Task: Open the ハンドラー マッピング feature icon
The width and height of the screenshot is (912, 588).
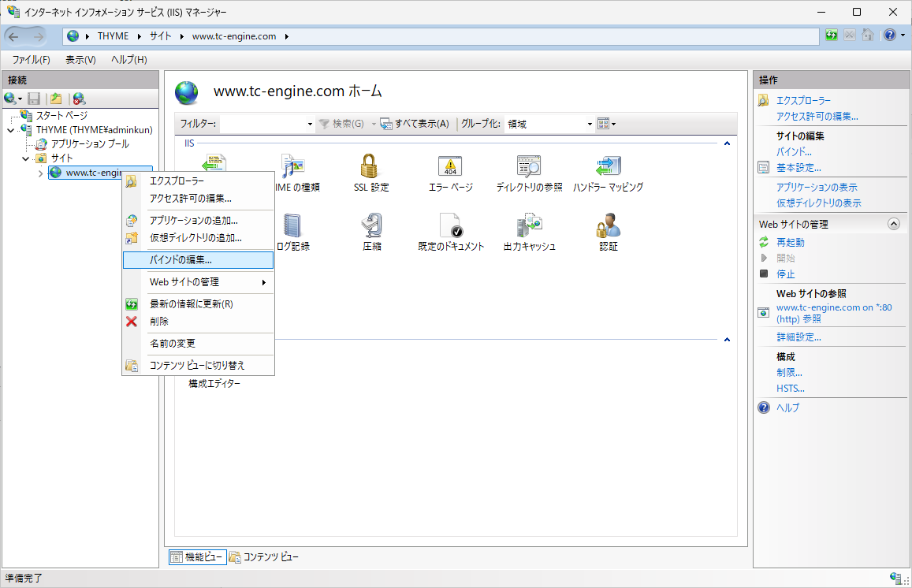Action: click(x=609, y=173)
